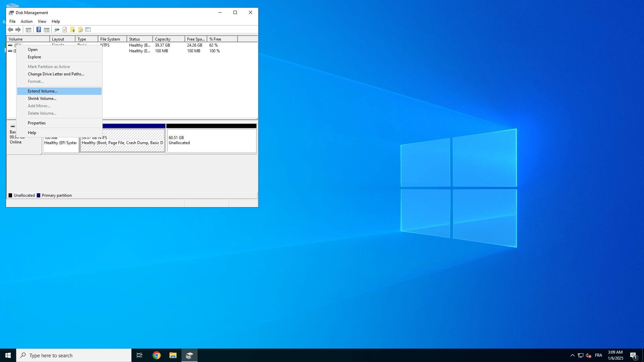Viewport: 644px width, 362px height.
Task: Click the 39.37 GB capacity cell
Action: pos(162,45)
